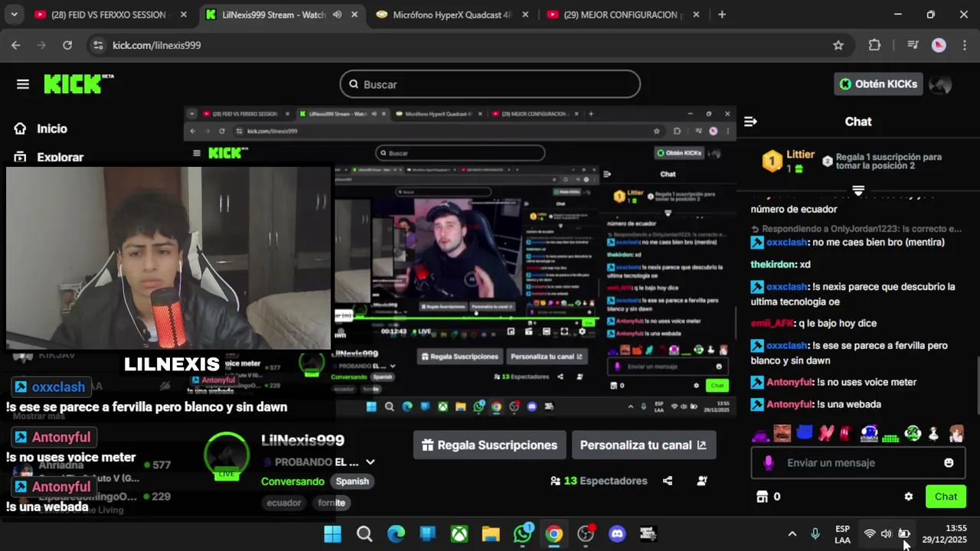Click the Chrome profile avatar icon
This screenshot has height=551, width=980.
[939, 45]
